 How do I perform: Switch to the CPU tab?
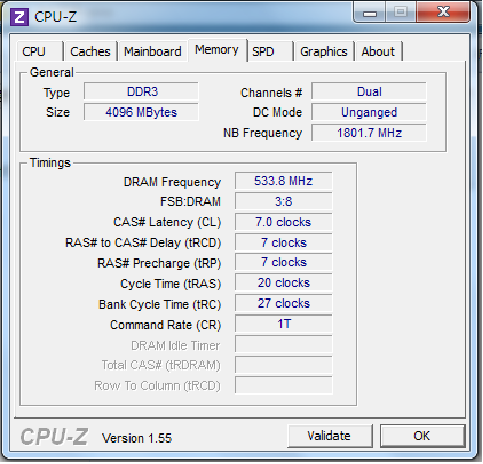[39, 52]
